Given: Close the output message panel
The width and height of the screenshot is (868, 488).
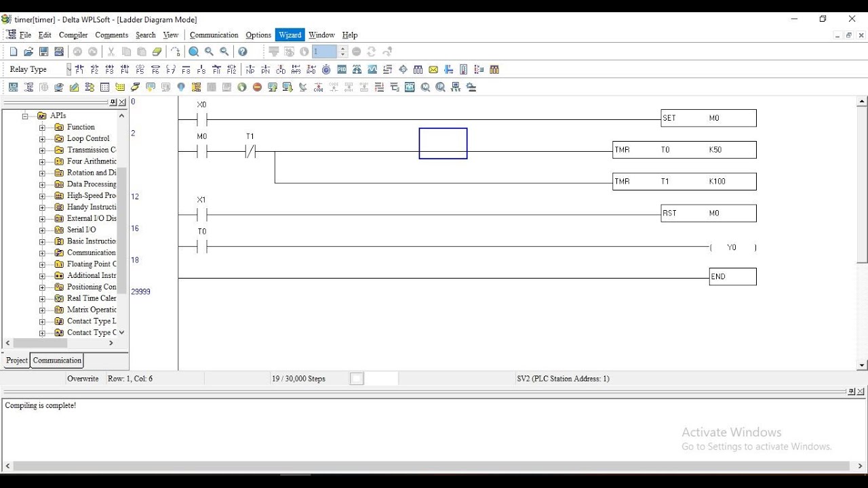Looking at the screenshot, I should pos(861,392).
